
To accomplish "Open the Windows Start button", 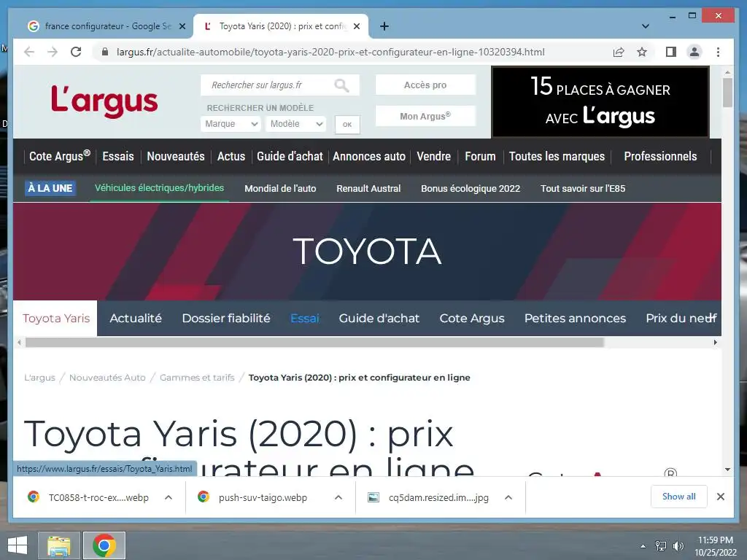I will coord(18,545).
